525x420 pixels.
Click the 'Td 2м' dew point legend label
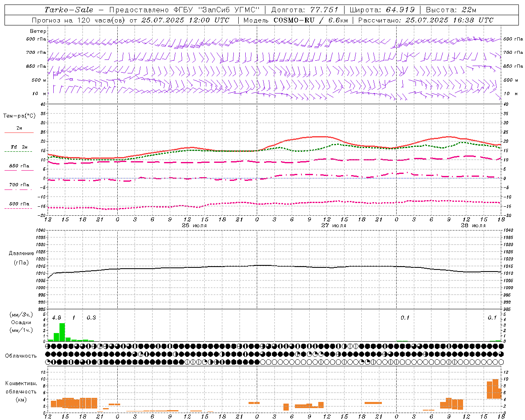[x=19, y=147]
